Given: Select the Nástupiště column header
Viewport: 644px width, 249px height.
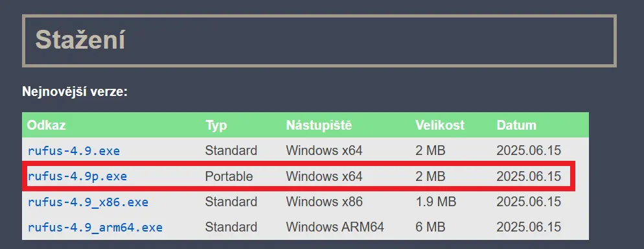Looking at the screenshot, I should pos(319,125).
